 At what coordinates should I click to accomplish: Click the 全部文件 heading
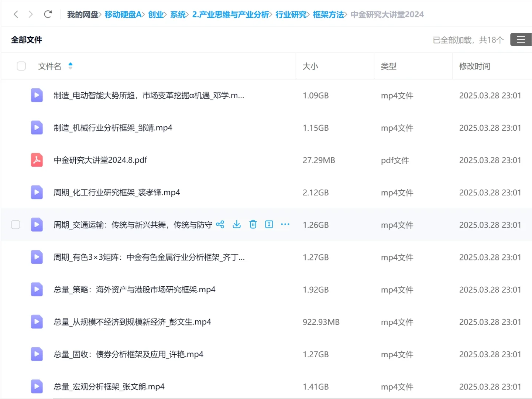coord(27,40)
